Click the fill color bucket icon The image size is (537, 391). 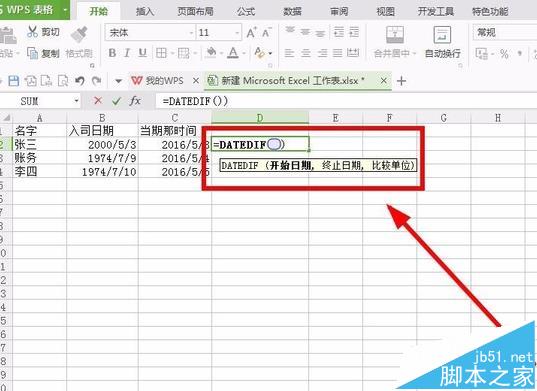211,53
